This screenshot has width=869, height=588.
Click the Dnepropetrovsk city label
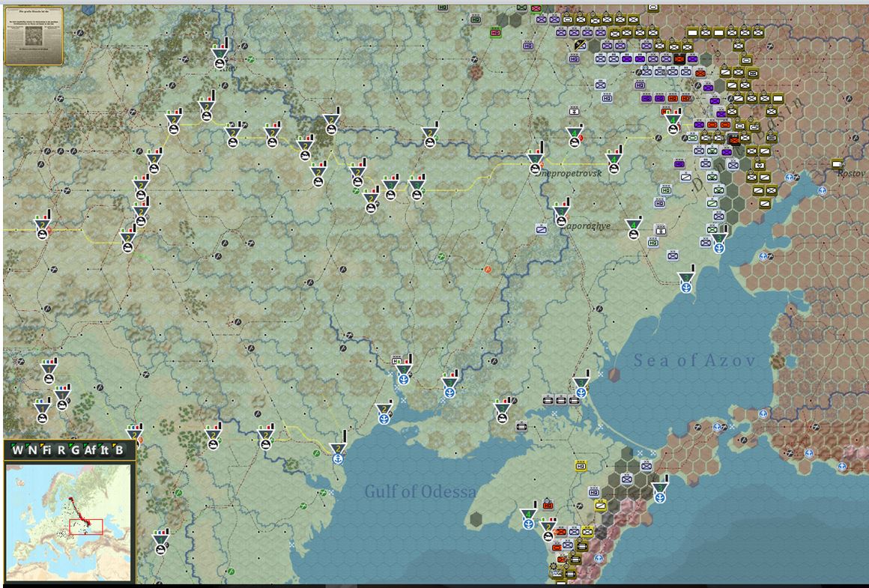pos(569,174)
